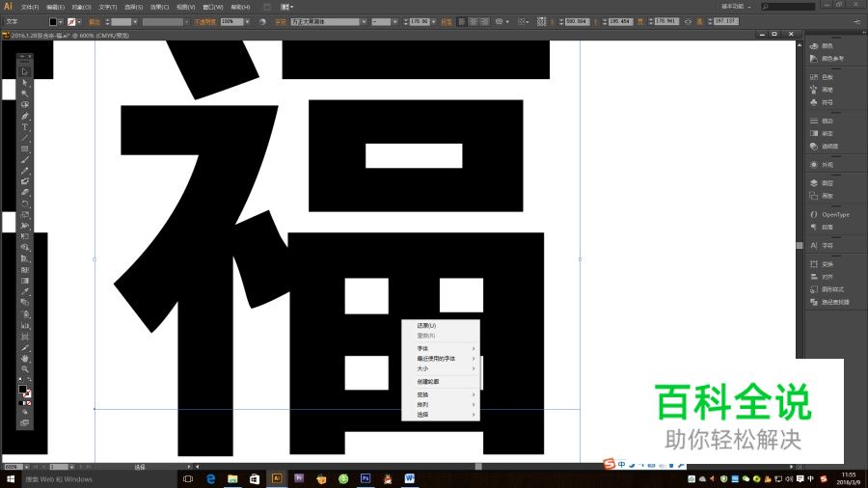Image resolution: width=868 pixels, height=488 pixels.
Task: Toggle left paragraph alignment
Action: point(462,21)
